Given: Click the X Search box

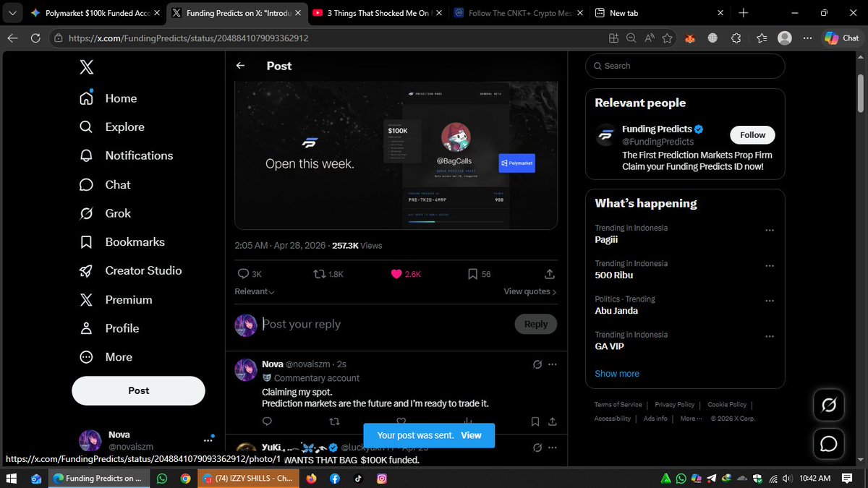Looking at the screenshot, I should (x=685, y=66).
